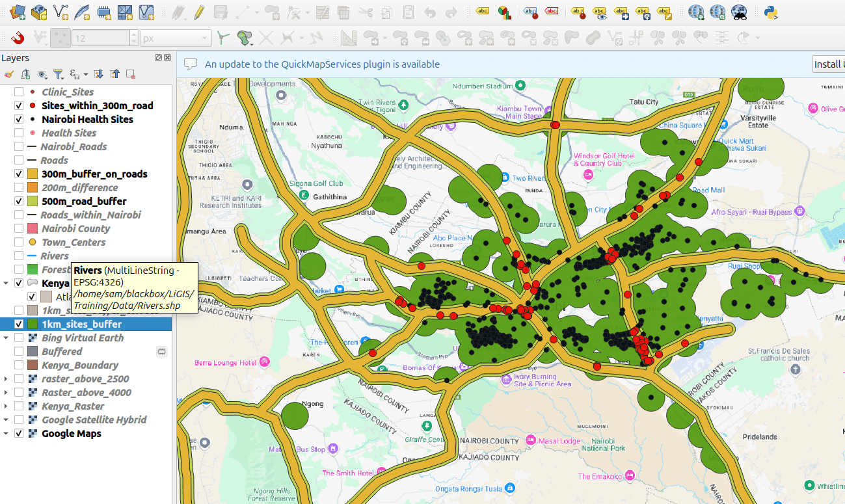The height and width of the screenshot is (504, 845).
Task: Uncheck the Nairobi Health Sites layer
Action: coord(19,119)
